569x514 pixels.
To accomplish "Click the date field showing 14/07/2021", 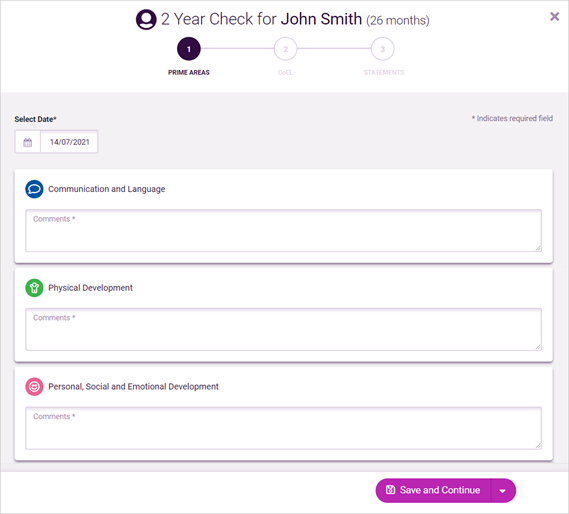I will point(69,142).
